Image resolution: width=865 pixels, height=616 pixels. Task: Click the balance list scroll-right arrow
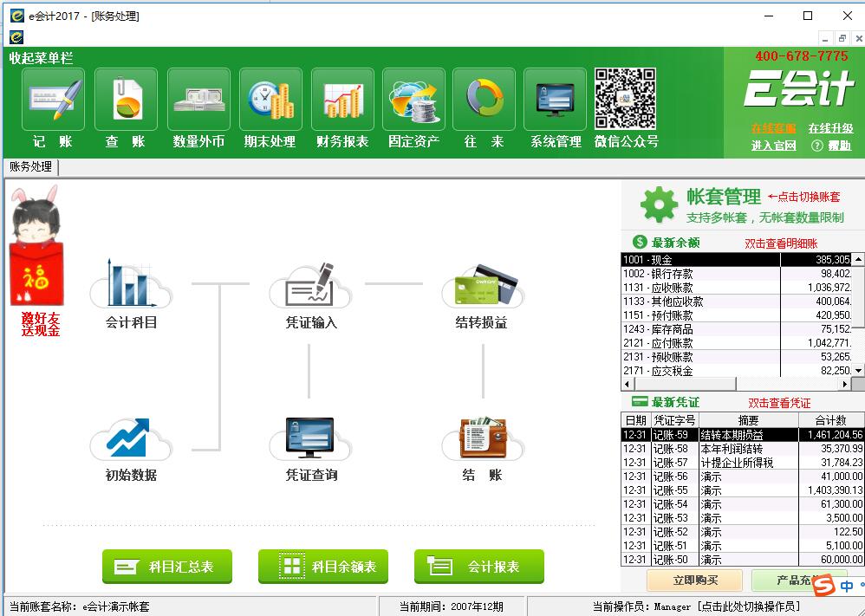point(846,384)
